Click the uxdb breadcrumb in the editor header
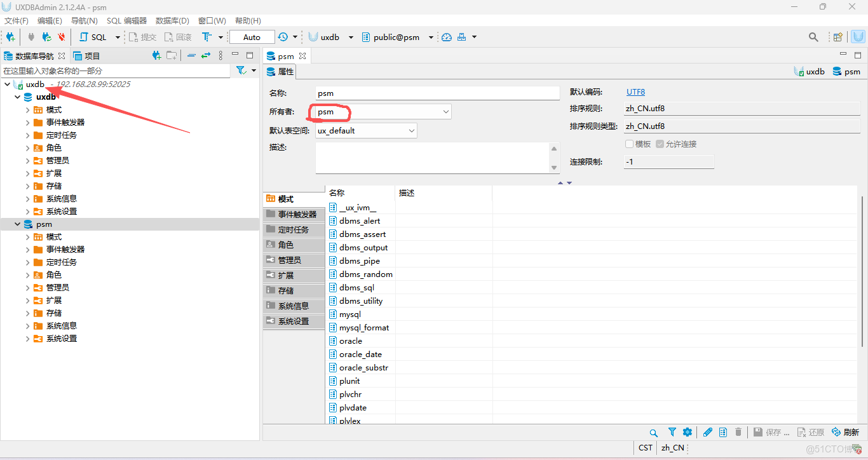Screen dimensions: 868x460 [810, 72]
